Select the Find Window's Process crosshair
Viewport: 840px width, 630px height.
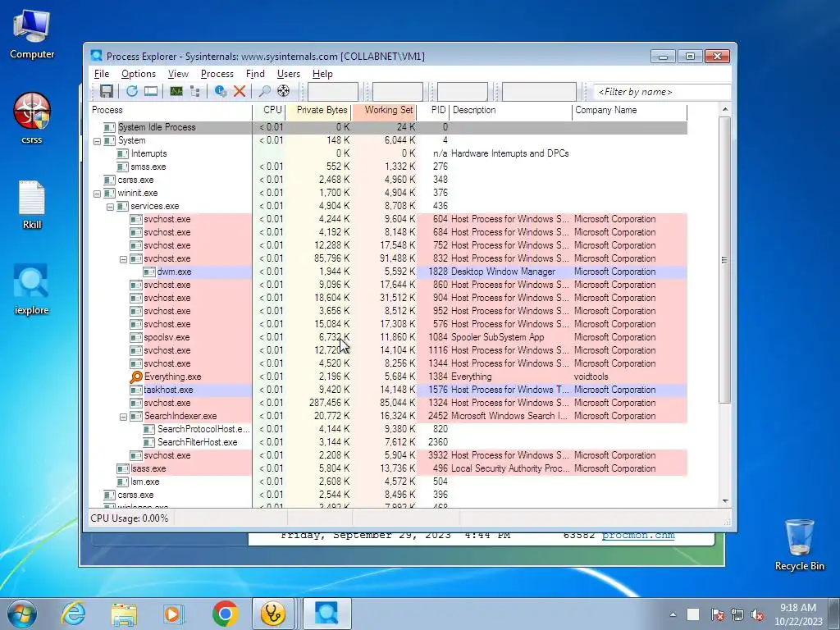283,91
